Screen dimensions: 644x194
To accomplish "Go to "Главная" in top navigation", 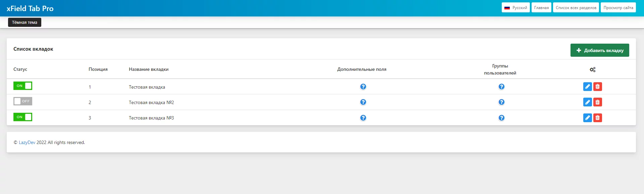I will (541, 8).
